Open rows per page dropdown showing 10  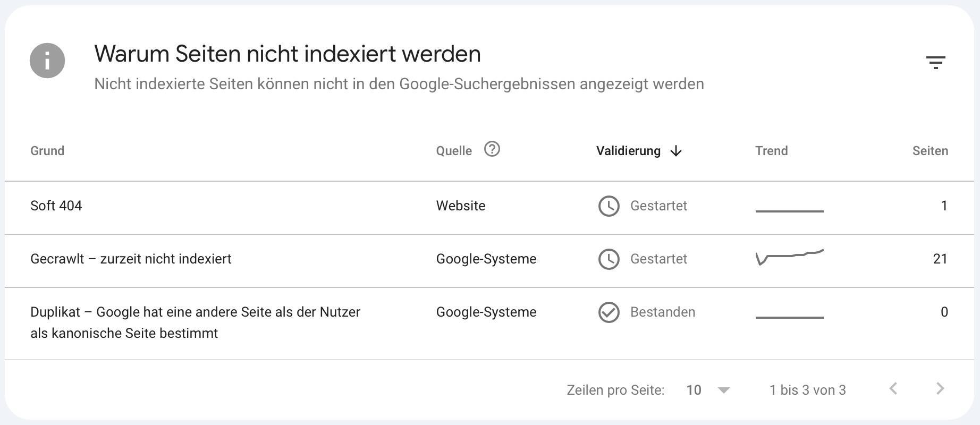point(708,390)
